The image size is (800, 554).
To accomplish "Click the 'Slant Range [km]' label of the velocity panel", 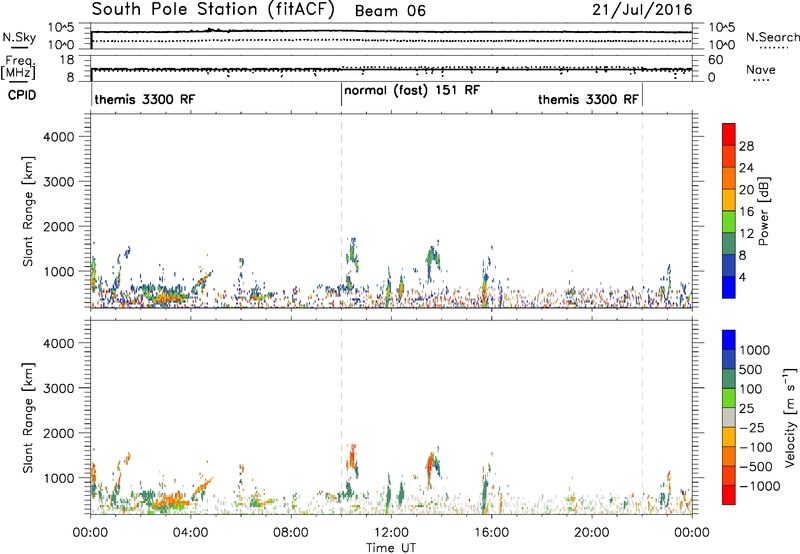I will [x=29, y=417].
